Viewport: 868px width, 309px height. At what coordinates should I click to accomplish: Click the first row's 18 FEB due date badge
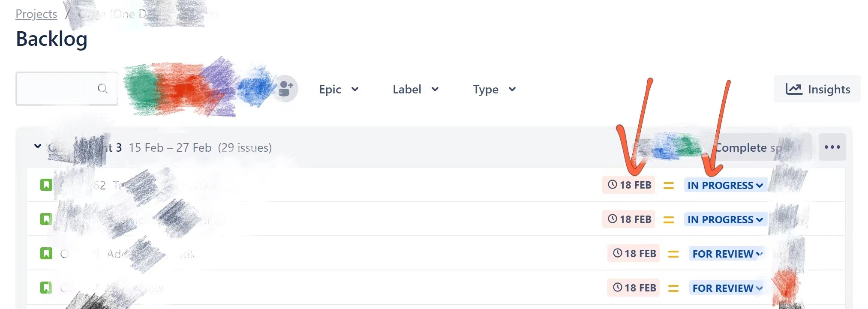629,185
